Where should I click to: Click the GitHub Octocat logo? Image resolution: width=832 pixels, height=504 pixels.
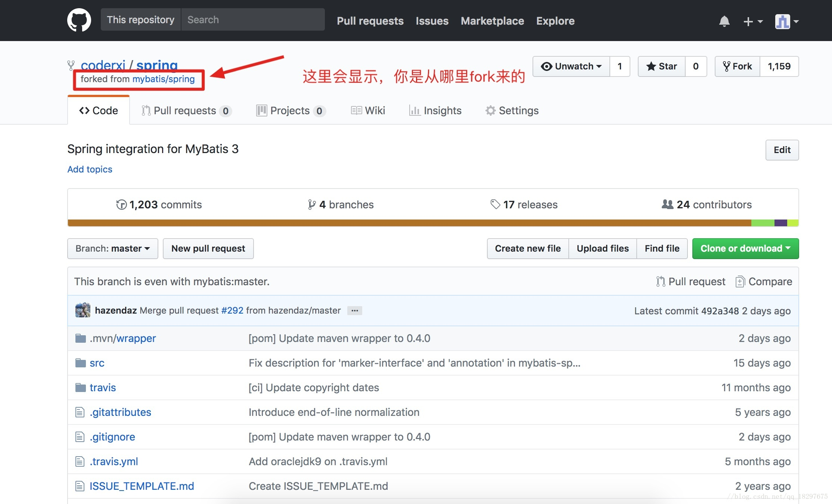(79, 20)
